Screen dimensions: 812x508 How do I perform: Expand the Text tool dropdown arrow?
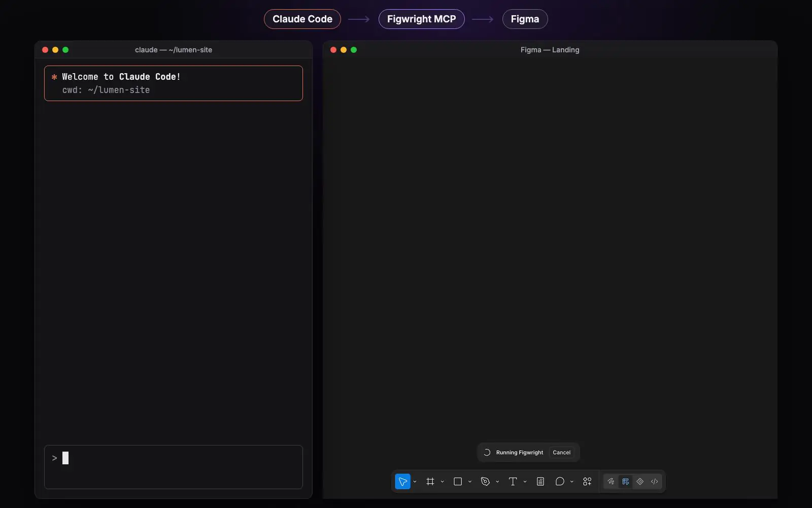tap(525, 482)
